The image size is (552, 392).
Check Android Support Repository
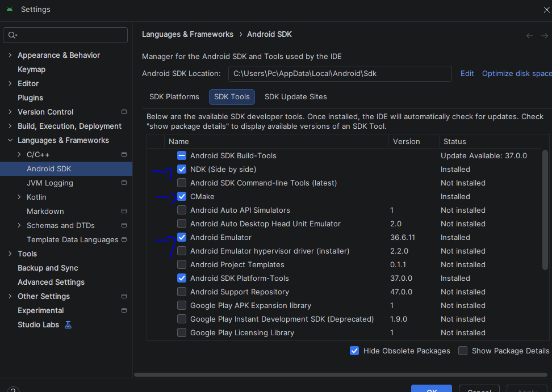coord(182,292)
